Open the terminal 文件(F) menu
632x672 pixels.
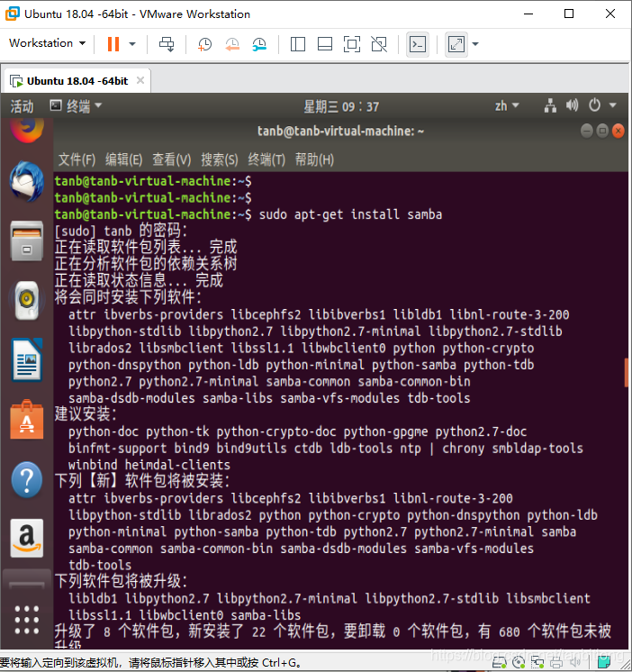(x=77, y=159)
